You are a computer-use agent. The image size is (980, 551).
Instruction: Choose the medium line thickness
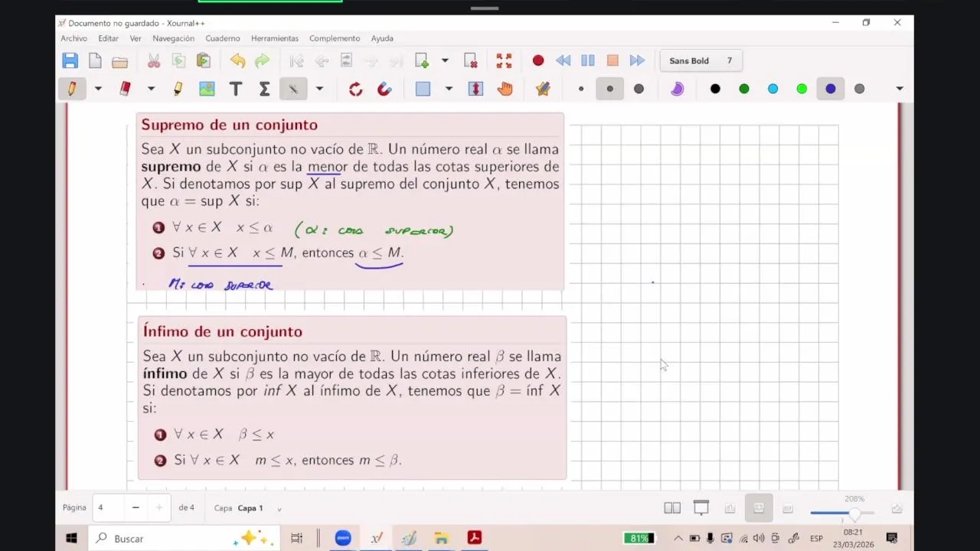pyautogui.click(x=609, y=89)
